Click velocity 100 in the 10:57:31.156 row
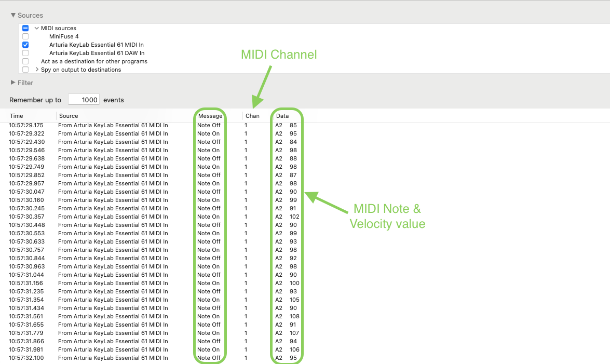This screenshot has width=610, height=364. (294, 283)
